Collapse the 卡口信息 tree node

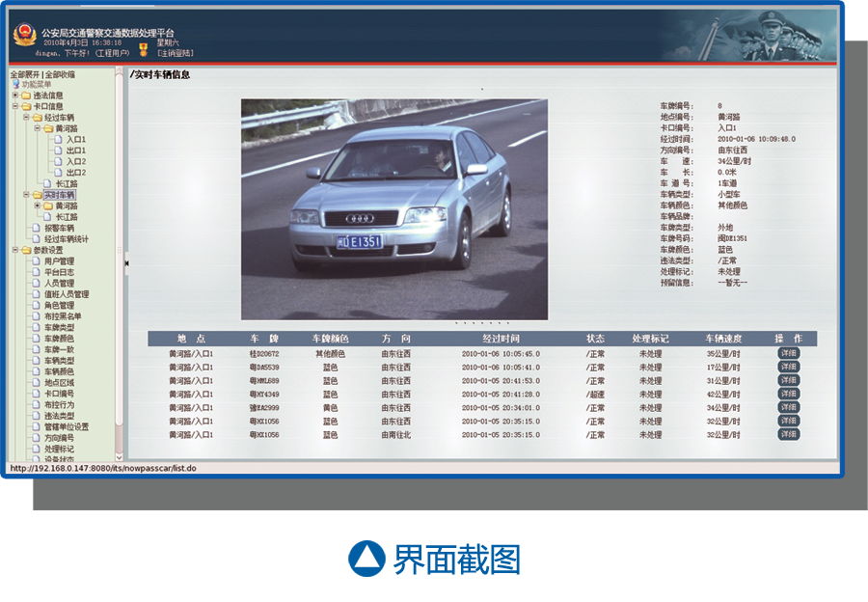tap(14, 106)
